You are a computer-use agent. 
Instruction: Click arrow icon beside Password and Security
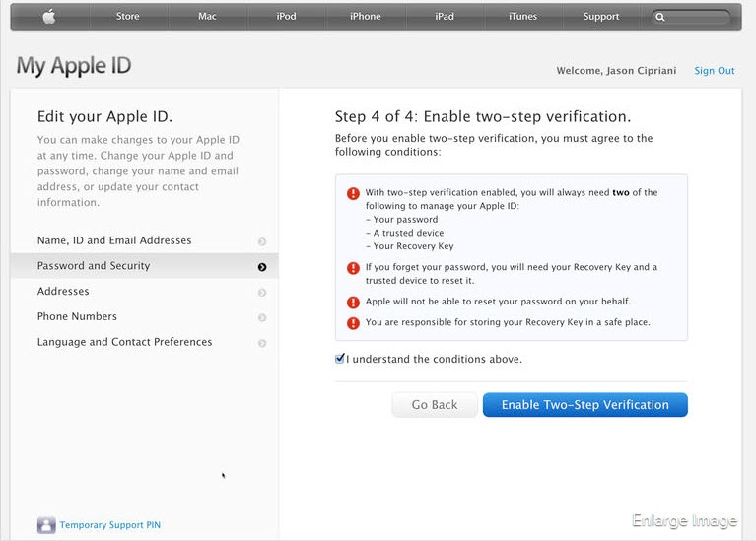(x=261, y=267)
